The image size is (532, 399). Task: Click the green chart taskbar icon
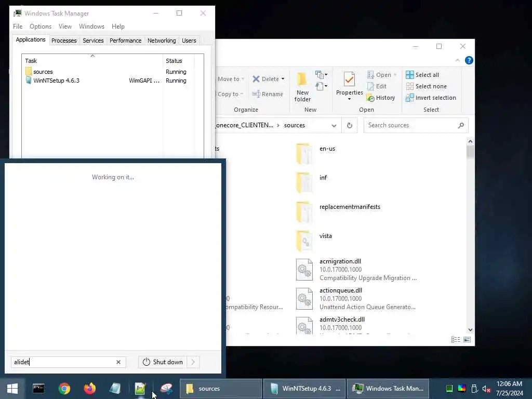tap(140, 389)
